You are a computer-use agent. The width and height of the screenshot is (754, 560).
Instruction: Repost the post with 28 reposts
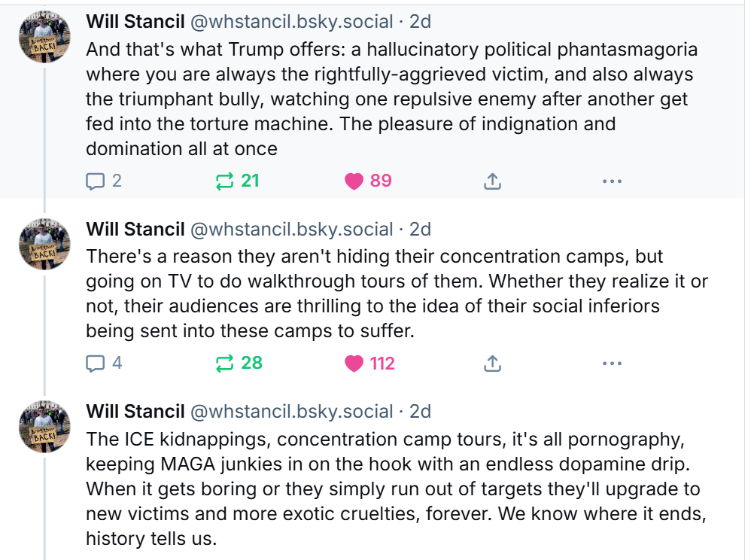coord(239,364)
